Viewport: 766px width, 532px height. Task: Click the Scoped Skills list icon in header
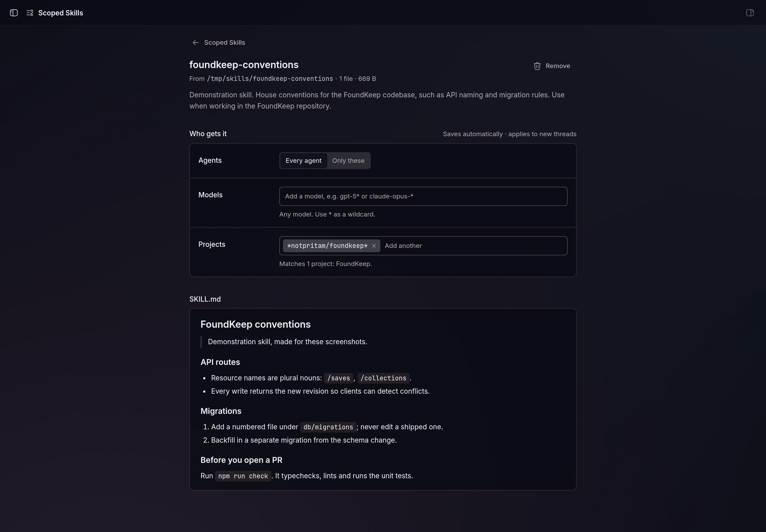pos(30,13)
